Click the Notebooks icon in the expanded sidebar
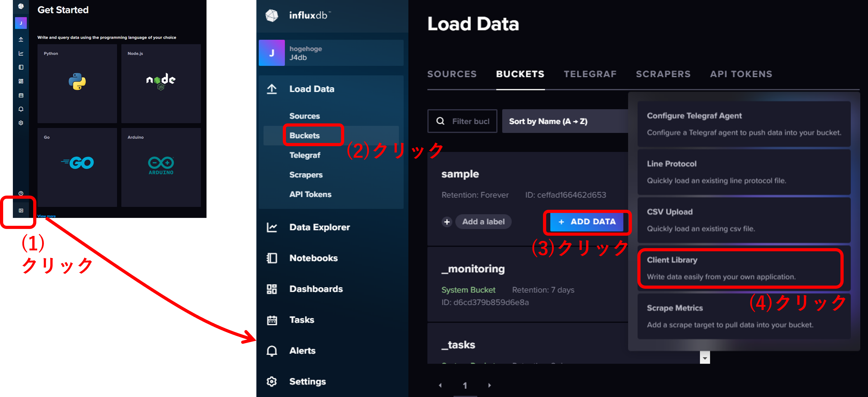The height and width of the screenshot is (397, 868). pyautogui.click(x=272, y=258)
